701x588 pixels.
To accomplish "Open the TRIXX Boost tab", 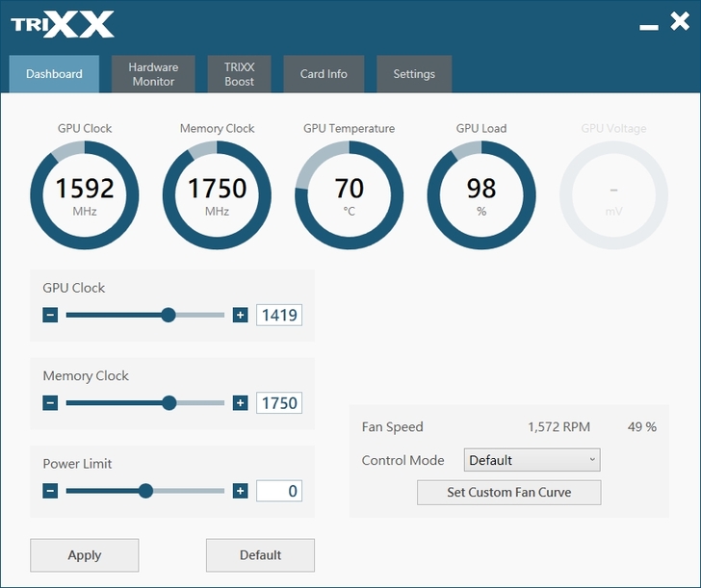I will 239,74.
